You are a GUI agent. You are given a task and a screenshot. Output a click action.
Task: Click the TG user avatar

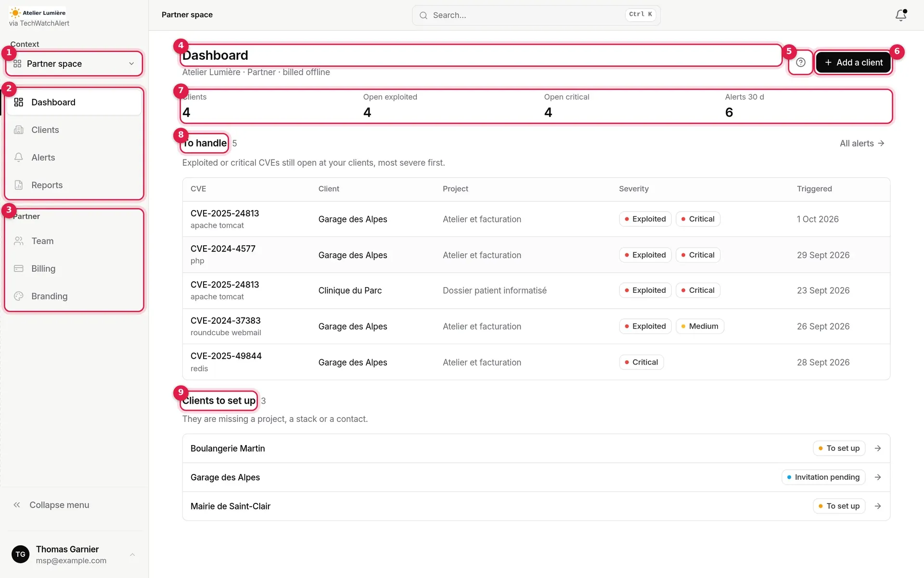tap(20, 554)
